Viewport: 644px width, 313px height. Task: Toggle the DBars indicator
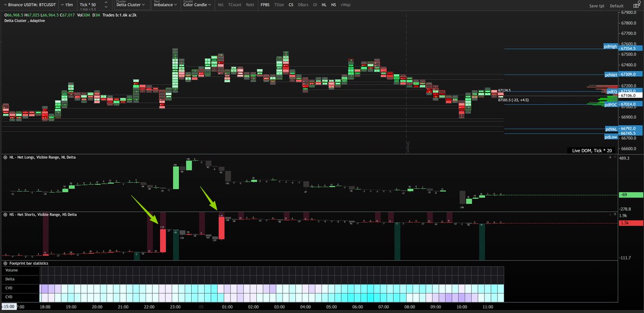[303, 5]
